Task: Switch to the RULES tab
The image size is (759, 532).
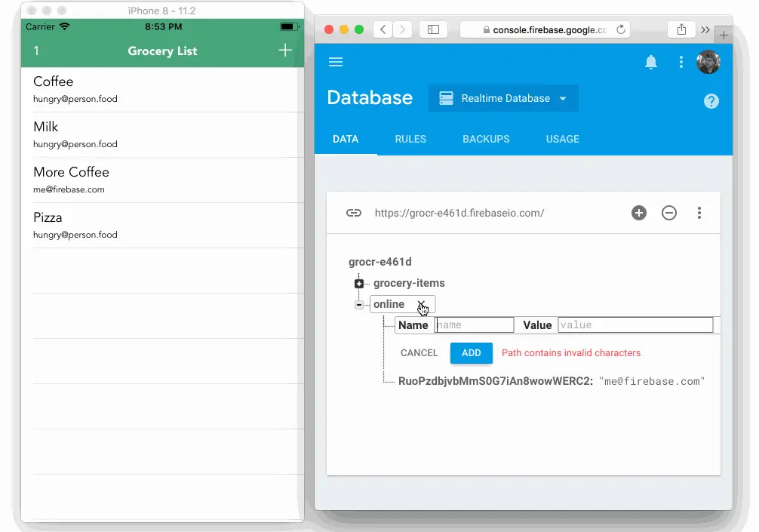Action: tap(410, 139)
